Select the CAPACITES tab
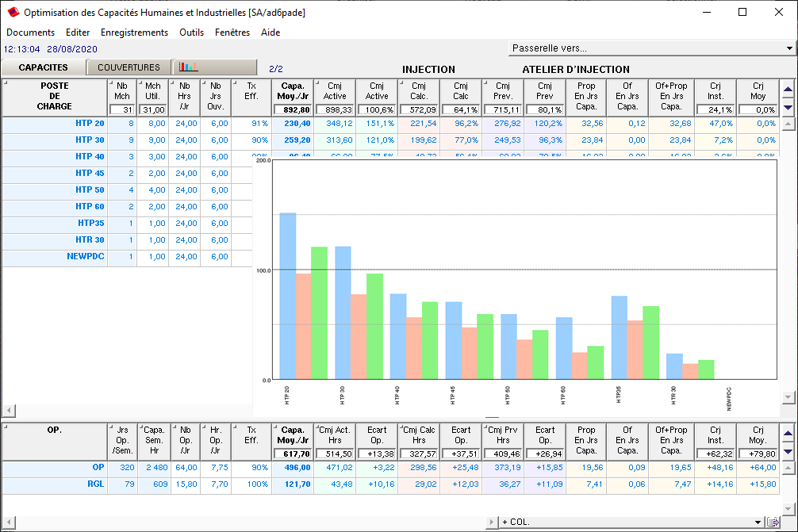The image size is (798, 532). tap(44, 67)
